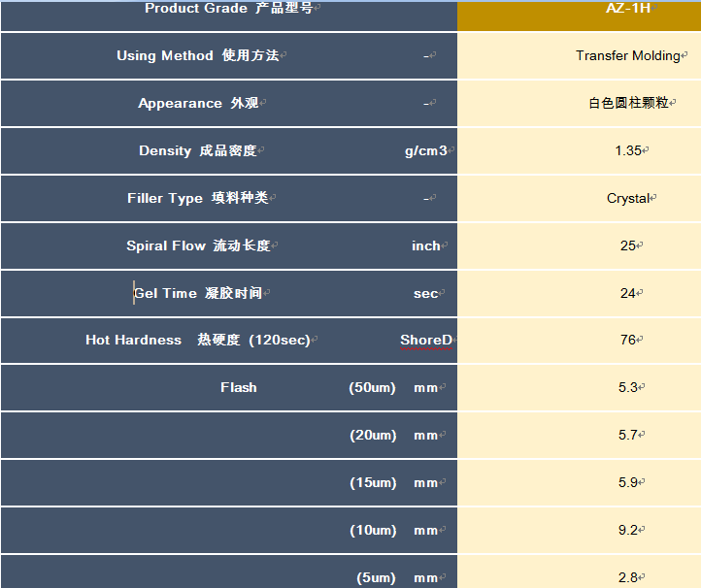
Task: Select the 1.35 density value
Action: click(628, 150)
